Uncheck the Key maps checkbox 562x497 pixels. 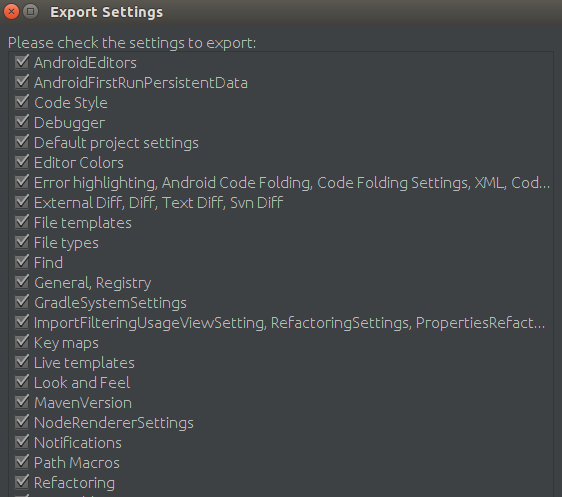click(22, 342)
